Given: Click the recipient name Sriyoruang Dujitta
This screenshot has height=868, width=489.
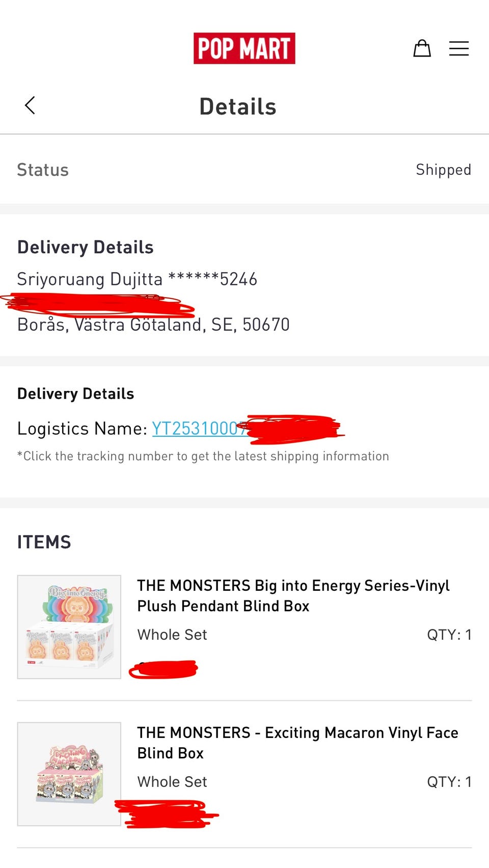Looking at the screenshot, I should pos(90,279).
